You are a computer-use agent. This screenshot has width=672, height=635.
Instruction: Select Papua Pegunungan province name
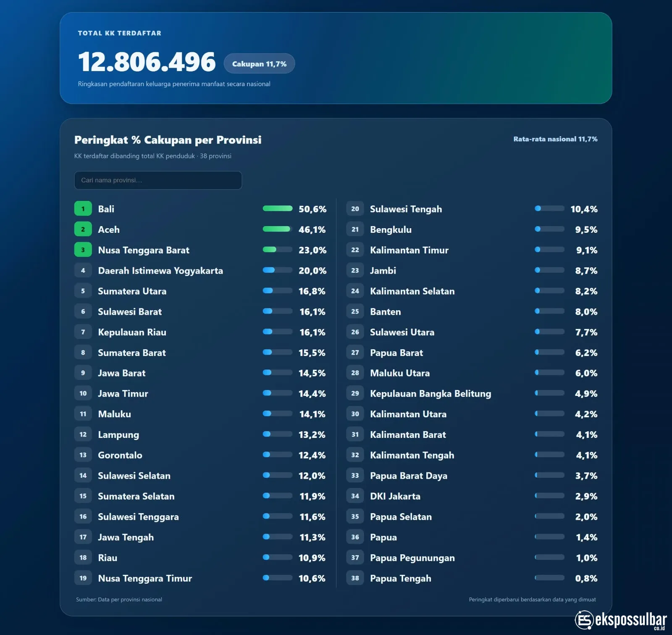point(412,558)
